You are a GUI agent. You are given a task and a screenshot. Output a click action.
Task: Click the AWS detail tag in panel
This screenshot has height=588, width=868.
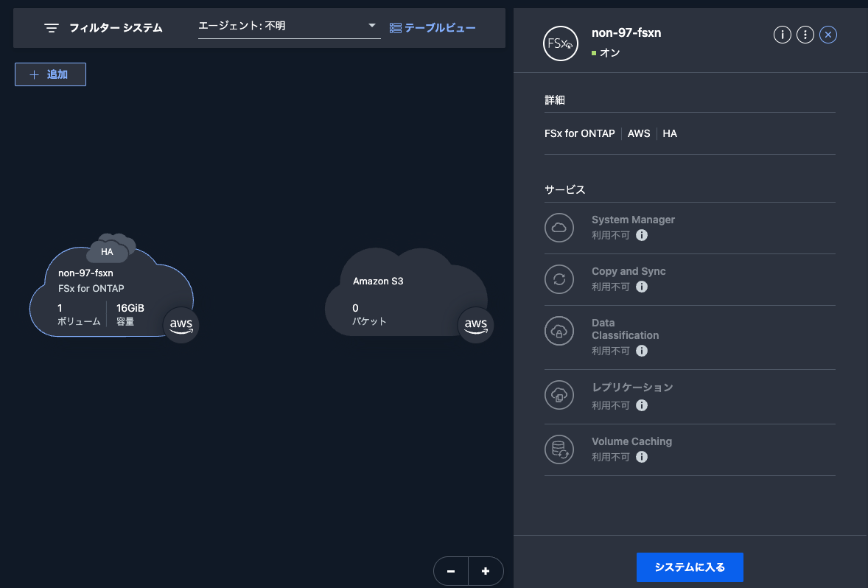(x=639, y=133)
